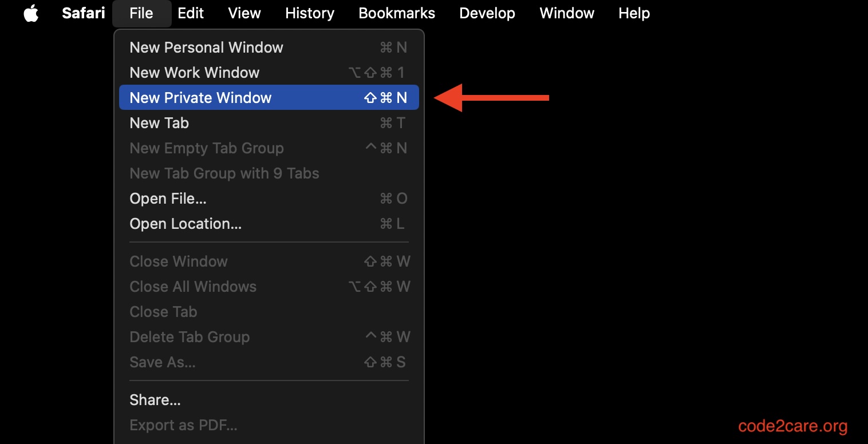This screenshot has height=444, width=868.
Task: Select Open Location
Action: pyautogui.click(x=185, y=224)
